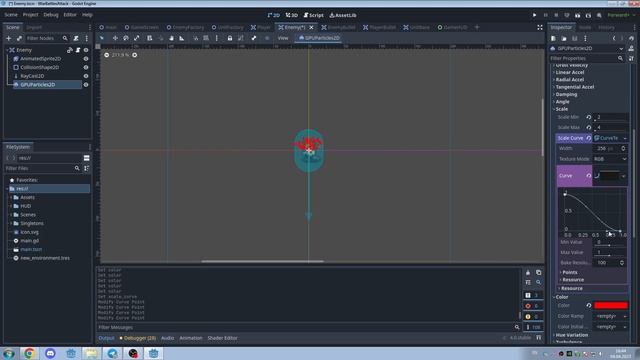Open Chrome from the Windows taskbar
The image size is (640, 360).
[x=29, y=353]
